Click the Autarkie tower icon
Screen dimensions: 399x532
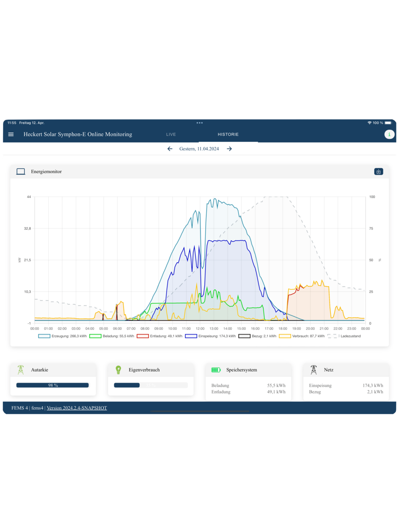pos(21,370)
